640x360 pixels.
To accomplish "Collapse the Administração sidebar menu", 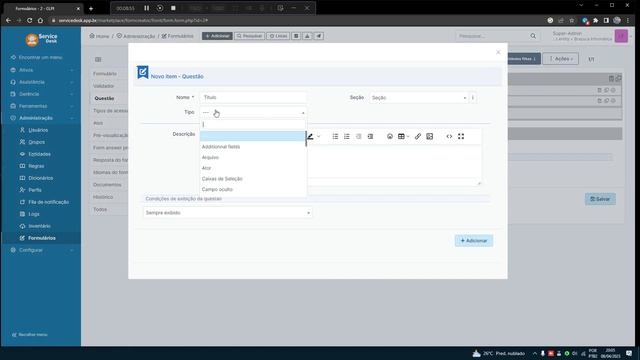I will coord(41,118).
